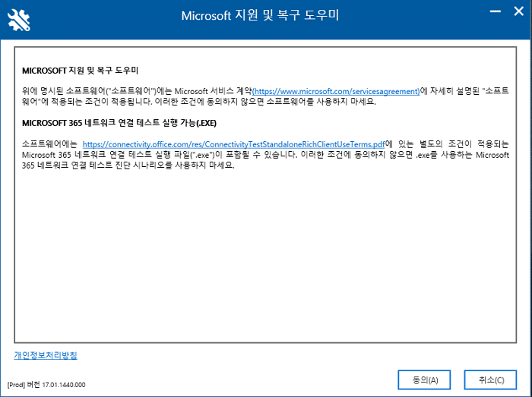Click the wrench and screwdriver app icon

pyautogui.click(x=19, y=20)
